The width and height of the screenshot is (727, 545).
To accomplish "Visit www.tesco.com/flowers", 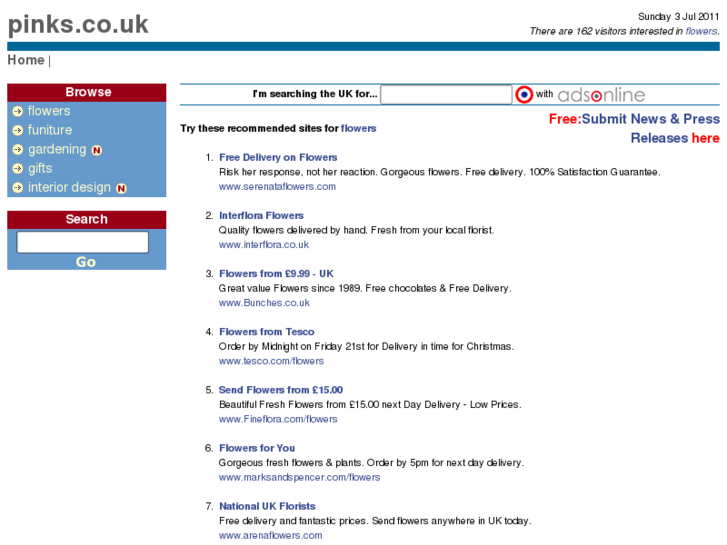I will 271,361.
